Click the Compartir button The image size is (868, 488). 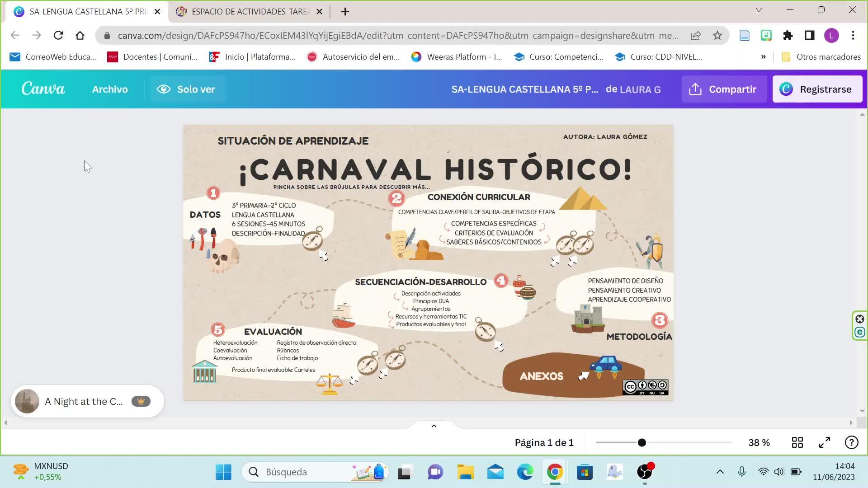click(723, 89)
